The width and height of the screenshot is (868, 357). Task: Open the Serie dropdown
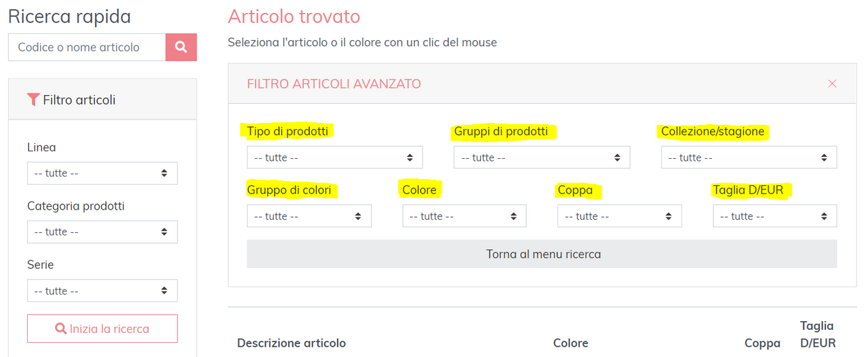102,290
